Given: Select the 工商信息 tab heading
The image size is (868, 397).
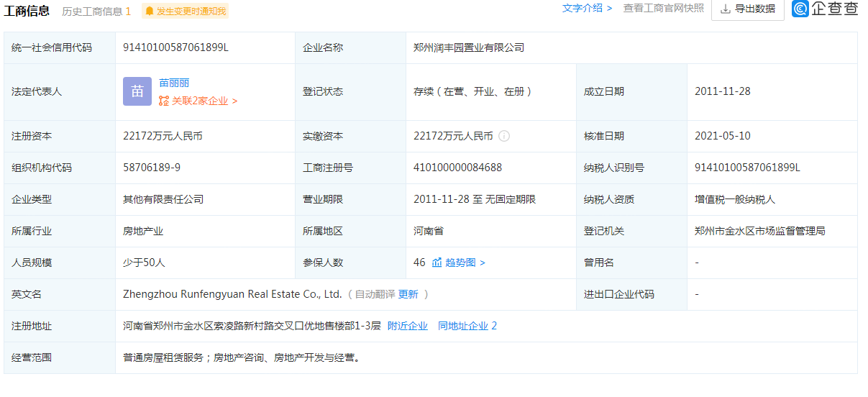Looking at the screenshot, I should [x=27, y=10].
